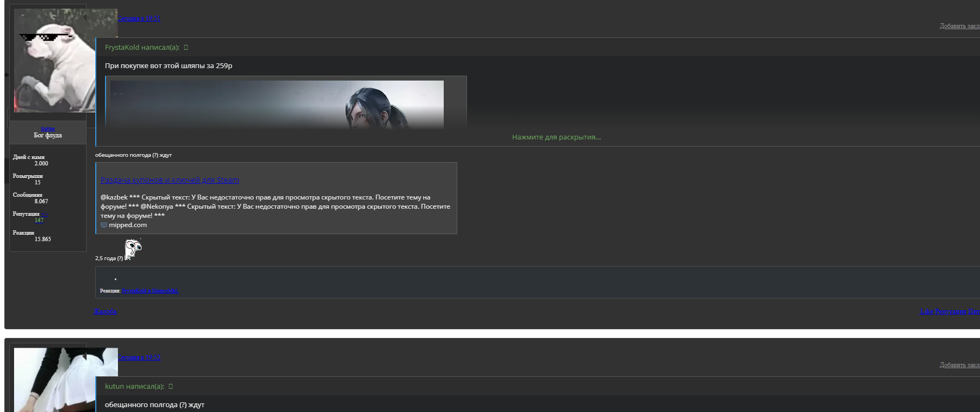980x412 pixels.
Task: Visit the kutun profile link under the avatar
Action: pos(48,129)
